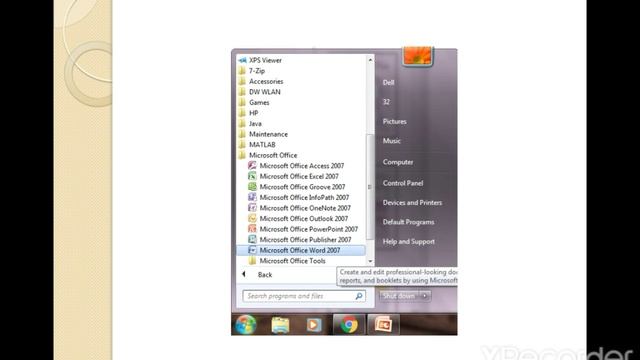Screen dimensions: 640x360
Task: Click the Windows Start orb
Action: [x=246, y=325]
